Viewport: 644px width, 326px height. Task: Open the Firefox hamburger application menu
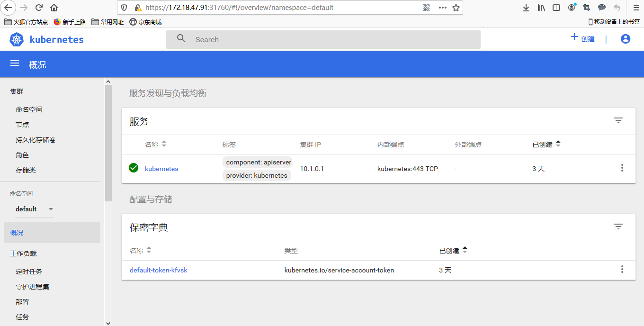(x=636, y=8)
